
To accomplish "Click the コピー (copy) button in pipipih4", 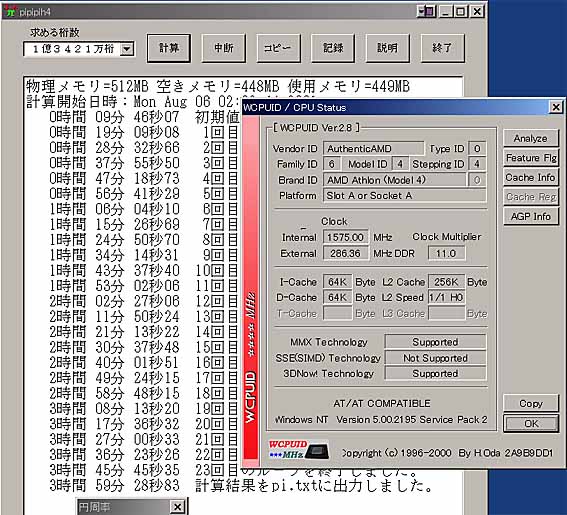I will coord(278,48).
